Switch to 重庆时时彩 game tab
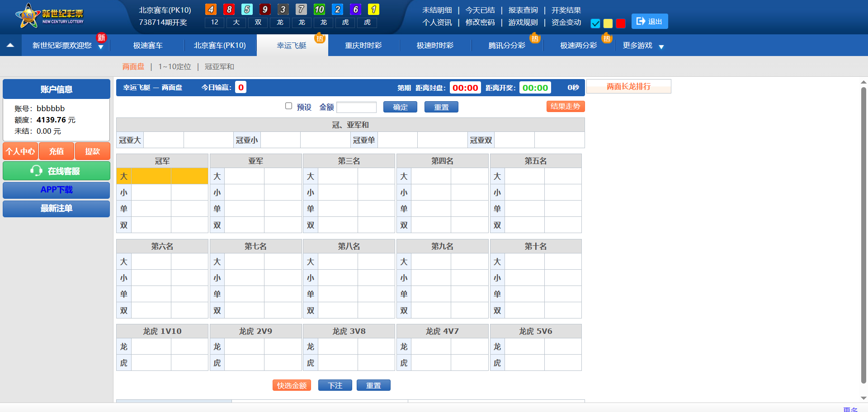Image resolution: width=868 pixels, height=412 pixels. pos(363,46)
